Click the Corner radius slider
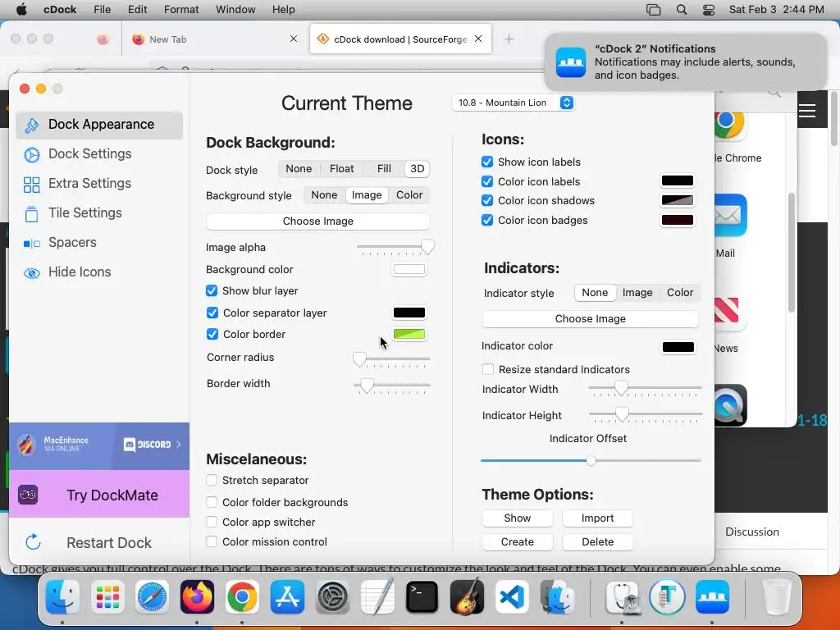 392,359
